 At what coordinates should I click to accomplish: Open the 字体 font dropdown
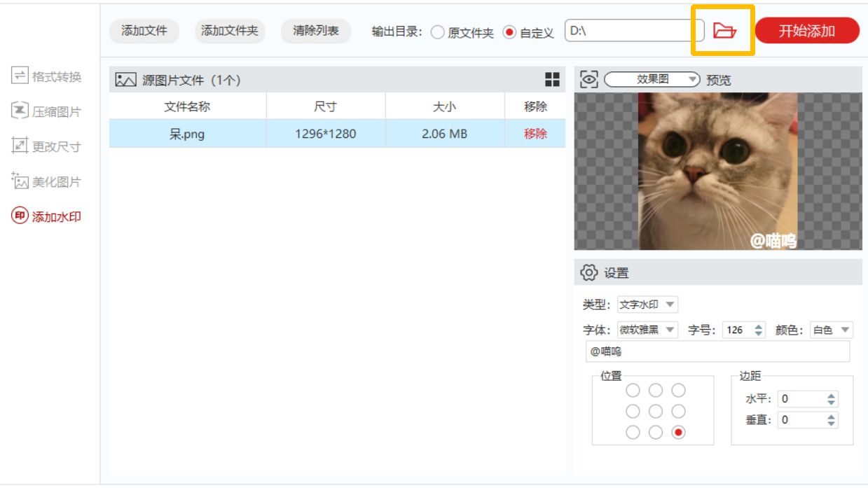(x=647, y=330)
